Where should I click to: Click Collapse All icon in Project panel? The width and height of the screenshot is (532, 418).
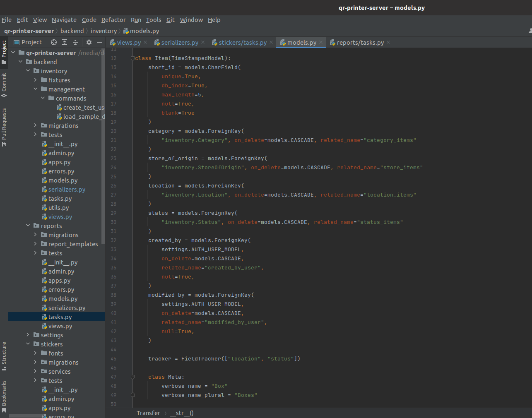tap(75, 42)
